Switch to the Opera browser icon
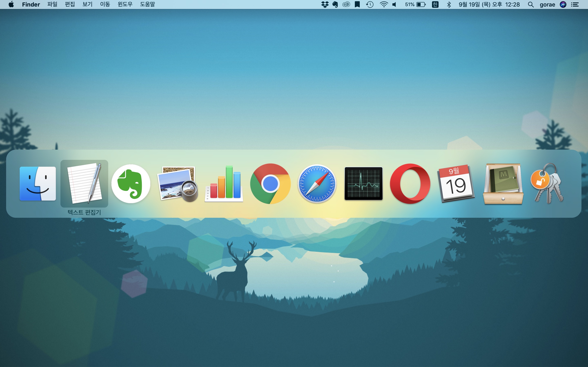Image resolution: width=588 pixels, height=367 pixels. coord(410,183)
